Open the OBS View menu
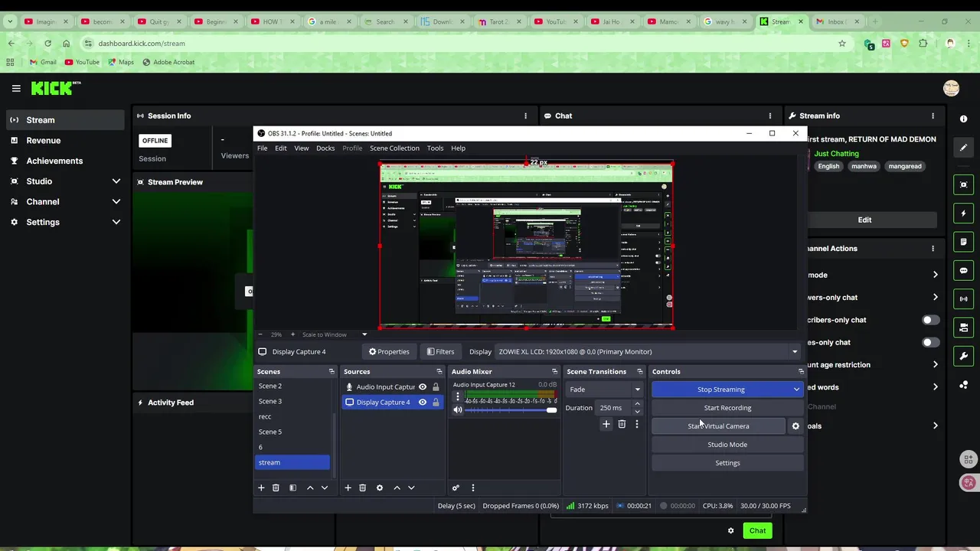The width and height of the screenshot is (980, 551). pos(302,148)
